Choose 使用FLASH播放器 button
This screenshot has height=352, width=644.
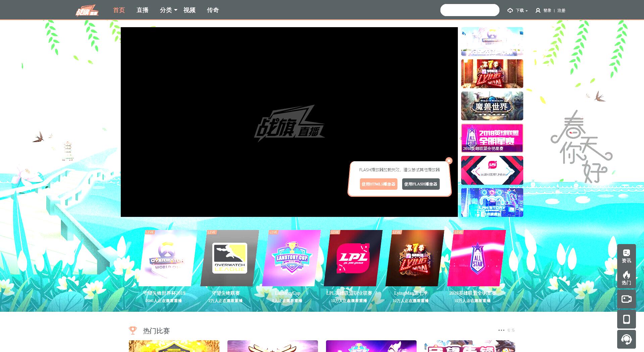421,184
